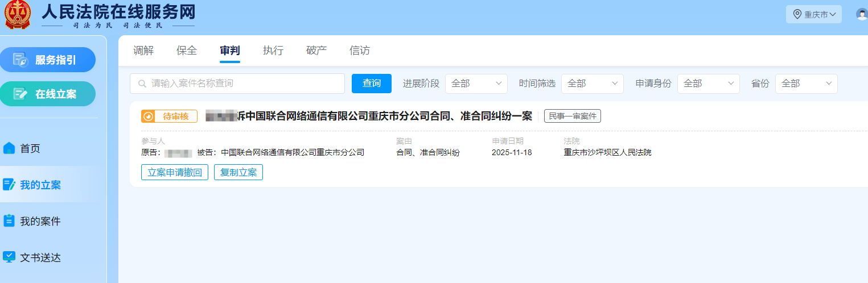The image size is (868, 283).
Task: Open the case title link
Action: click(369, 116)
